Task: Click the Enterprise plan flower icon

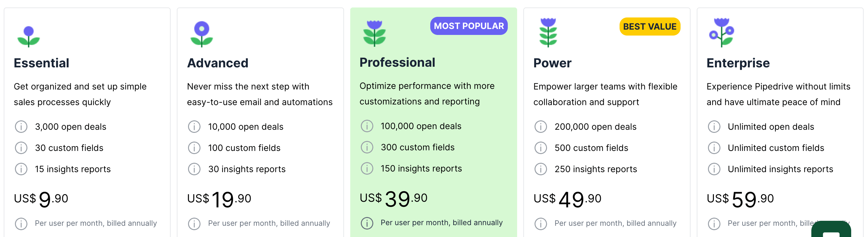Action: click(721, 32)
